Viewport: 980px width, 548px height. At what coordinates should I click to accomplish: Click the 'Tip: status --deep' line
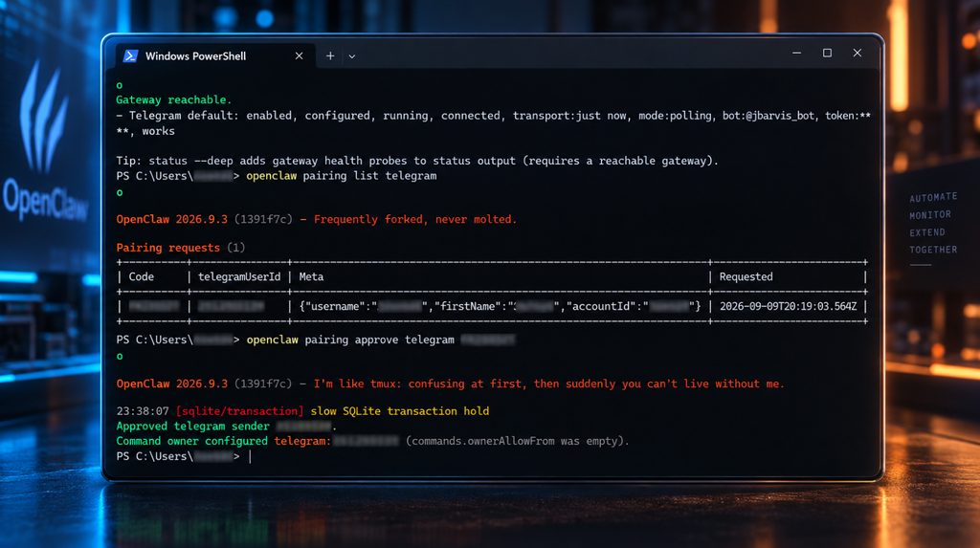[x=417, y=161]
